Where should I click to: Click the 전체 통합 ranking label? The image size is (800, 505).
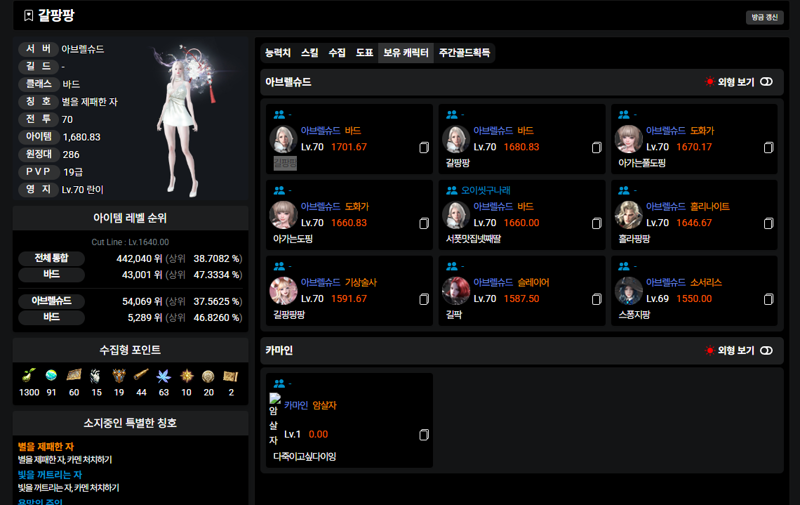pos(51,258)
